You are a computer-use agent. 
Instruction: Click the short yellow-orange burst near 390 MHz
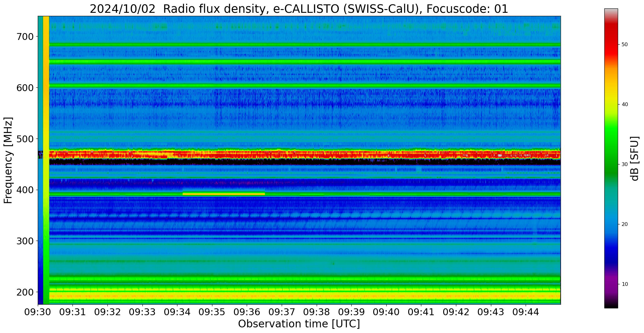click(x=224, y=194)
